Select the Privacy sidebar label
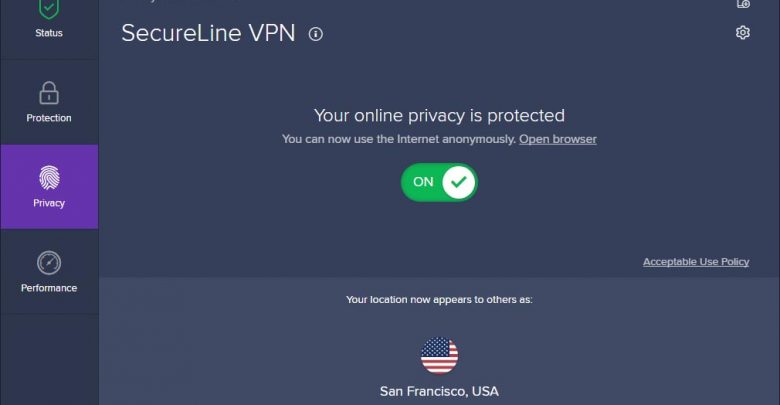 [49, 203]
